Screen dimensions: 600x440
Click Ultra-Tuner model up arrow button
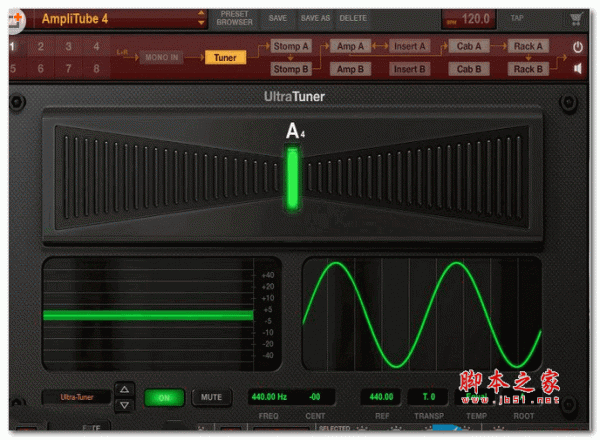pos(124,390)
